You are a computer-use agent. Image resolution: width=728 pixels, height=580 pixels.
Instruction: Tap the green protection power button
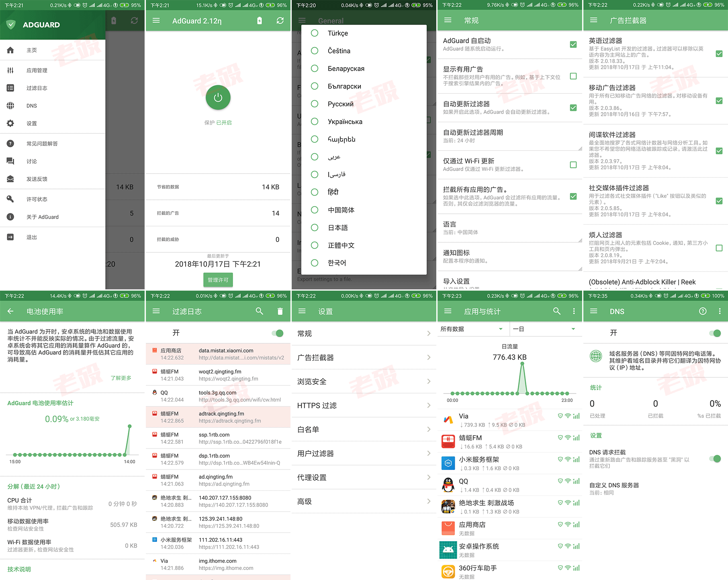click(218, 97)
